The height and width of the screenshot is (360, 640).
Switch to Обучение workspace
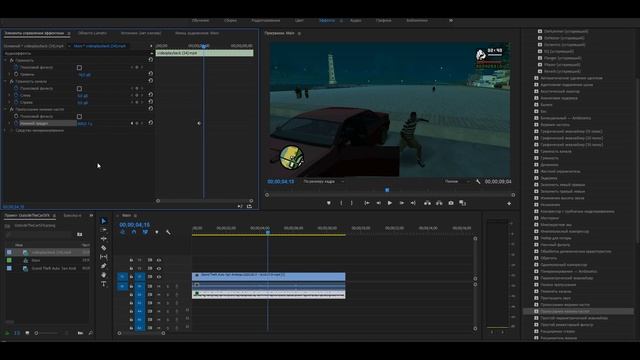[x=200, y=20]
